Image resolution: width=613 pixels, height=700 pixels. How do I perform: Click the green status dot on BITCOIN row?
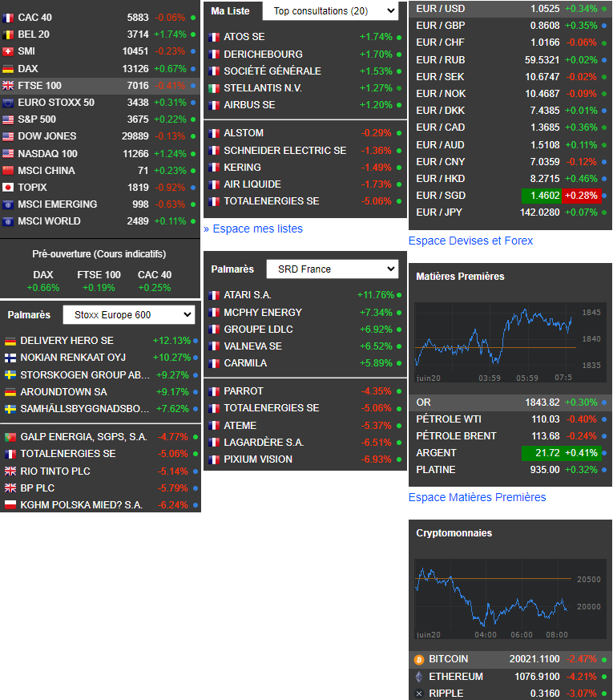click(x=604, y=659)
